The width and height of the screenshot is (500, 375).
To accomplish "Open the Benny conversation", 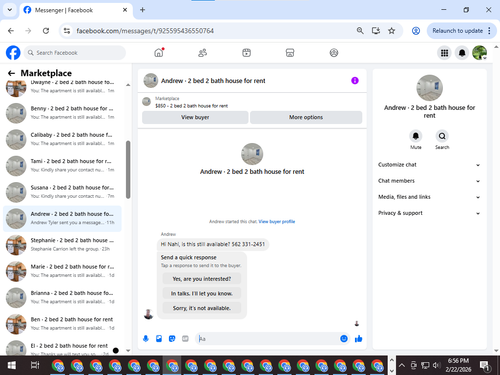I will click(62, 113).
